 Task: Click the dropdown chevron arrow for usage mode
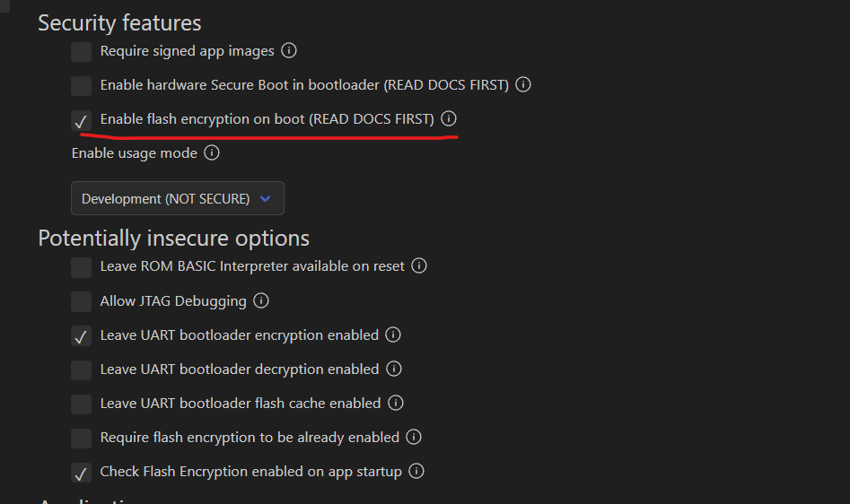pyautogui.click(x=265, y=199)
